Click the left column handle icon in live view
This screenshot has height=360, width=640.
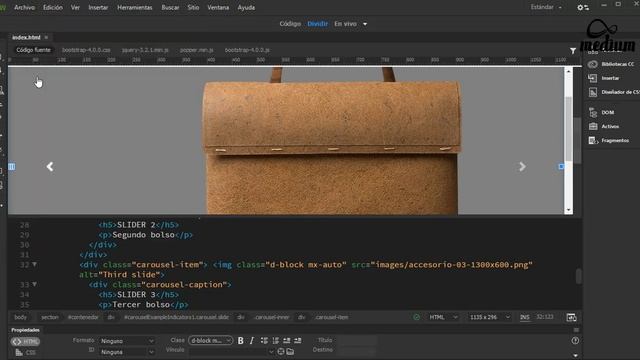(x=12, y=167)
